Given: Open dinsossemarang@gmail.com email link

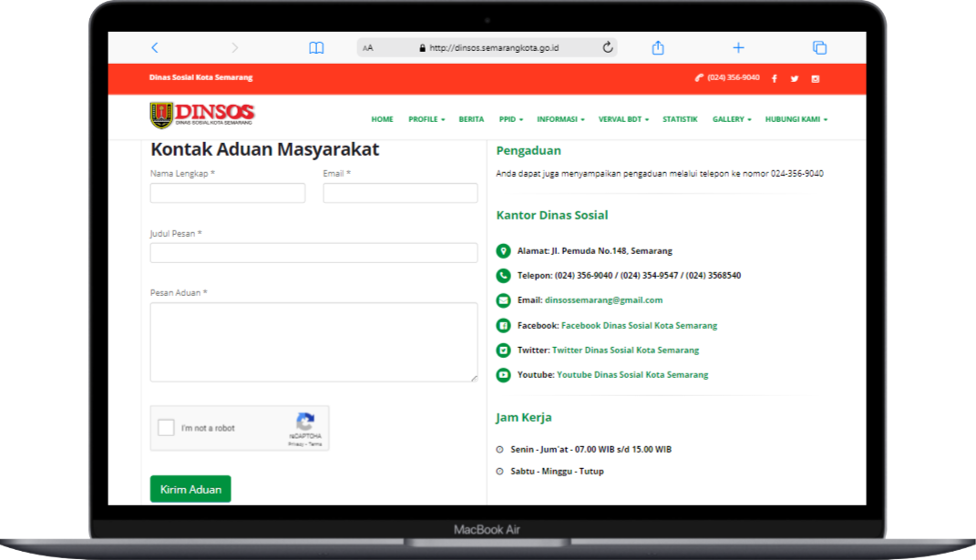Looking at the screenshot, I should 603,300.
